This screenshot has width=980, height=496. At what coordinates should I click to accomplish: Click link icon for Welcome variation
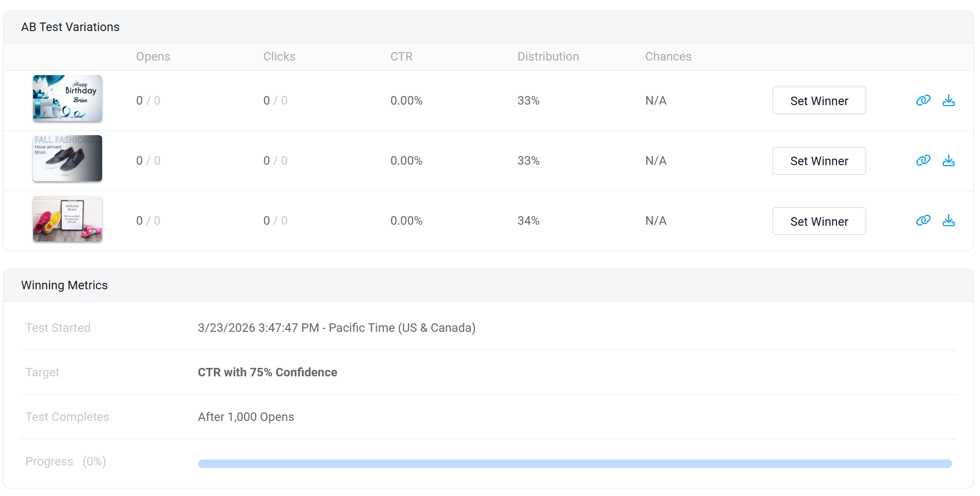(x=923, y=221)
